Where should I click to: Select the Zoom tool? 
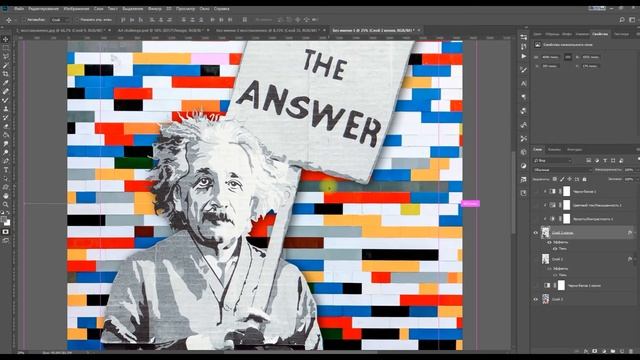click(x=6, y=204)
